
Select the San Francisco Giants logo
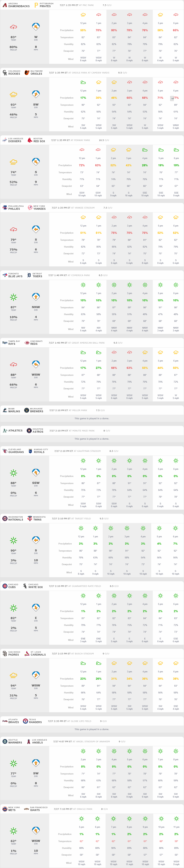26,809
